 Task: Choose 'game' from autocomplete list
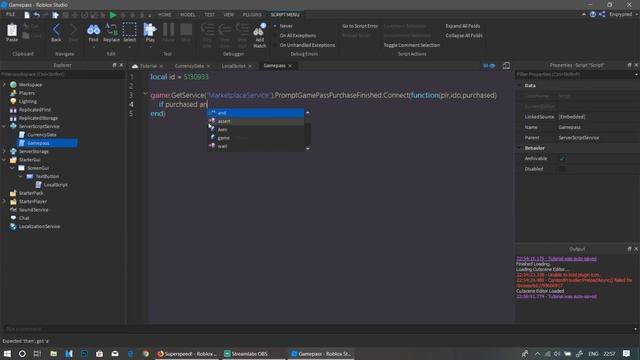(256, 138)
